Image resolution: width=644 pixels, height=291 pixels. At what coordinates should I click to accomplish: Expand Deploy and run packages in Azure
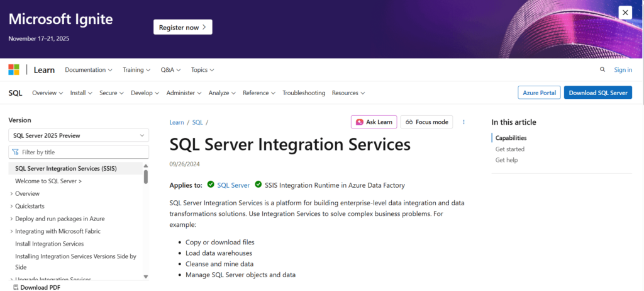pos(12,219)
